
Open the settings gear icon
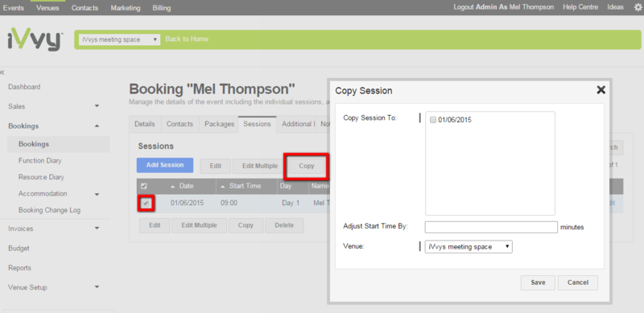(638, 7)
